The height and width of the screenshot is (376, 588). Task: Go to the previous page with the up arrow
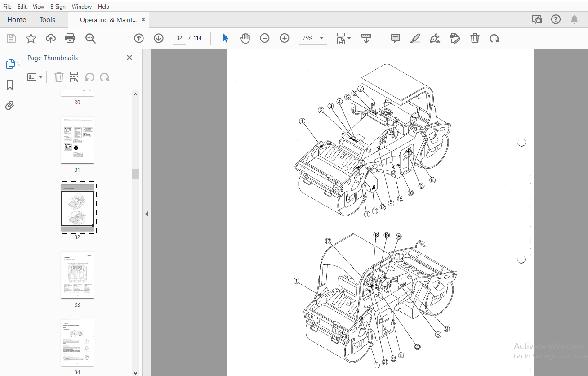pyautogui.click(x=139, y=38)
